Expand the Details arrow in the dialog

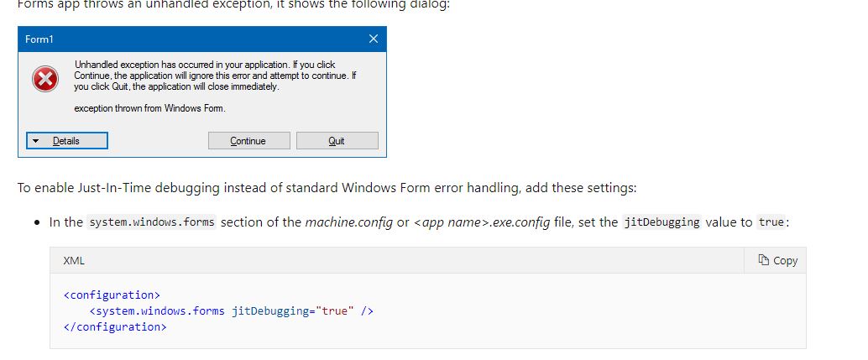[x=36, y=141]
